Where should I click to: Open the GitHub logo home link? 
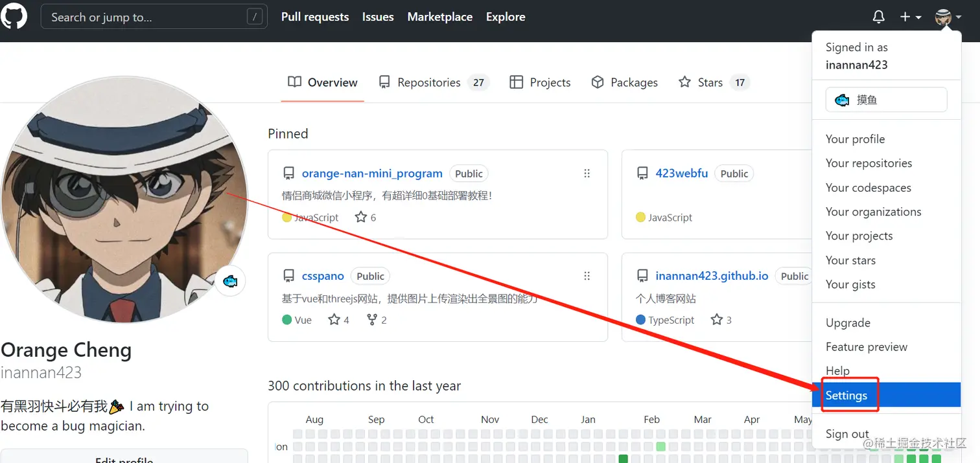[x=14, y=16]
